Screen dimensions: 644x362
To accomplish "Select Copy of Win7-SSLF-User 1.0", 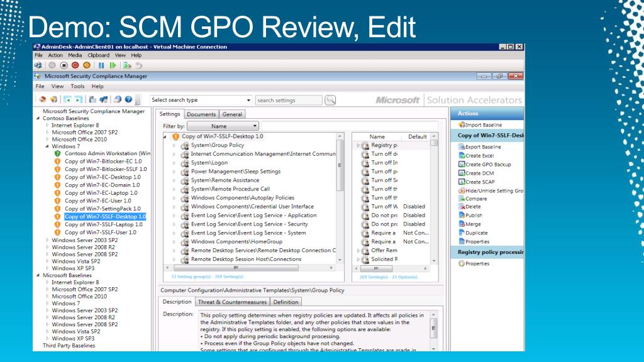I will [101, 233].
